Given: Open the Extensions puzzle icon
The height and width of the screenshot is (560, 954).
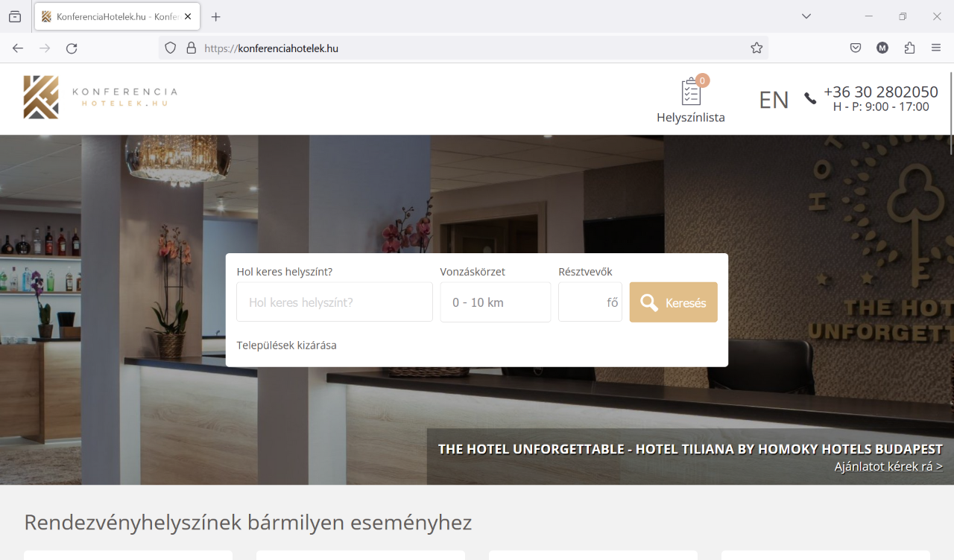Looking at the screenshot, I should point(909,48).
